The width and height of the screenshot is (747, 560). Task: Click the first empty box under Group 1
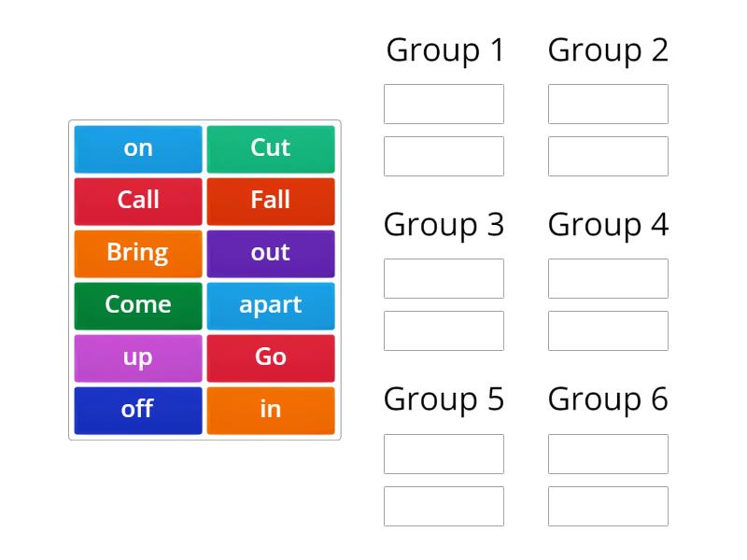(x=444, y=104)
